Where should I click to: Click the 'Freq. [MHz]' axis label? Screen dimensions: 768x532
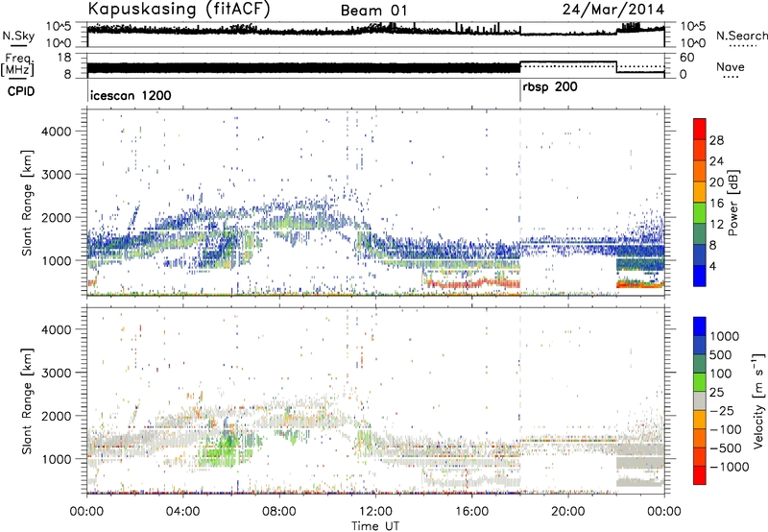point(18,65)
